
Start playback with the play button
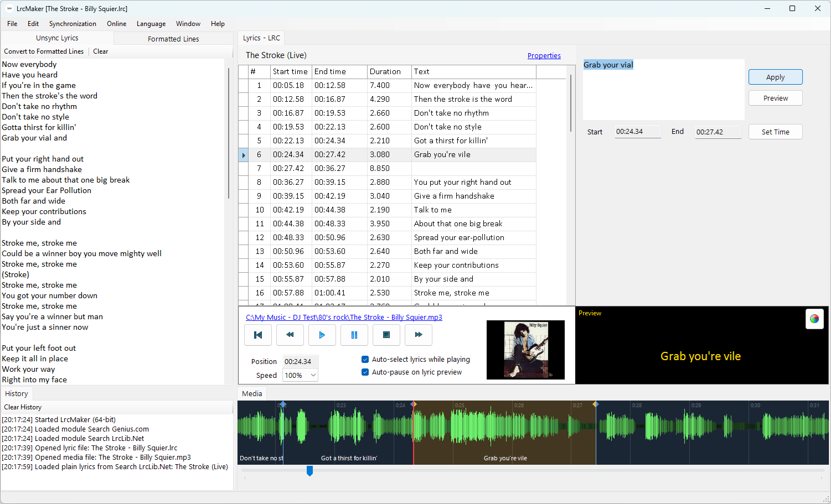coord(322,335)
